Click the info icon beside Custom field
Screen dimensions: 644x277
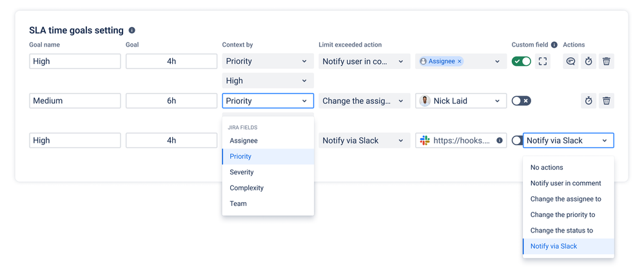click(554, 45)
